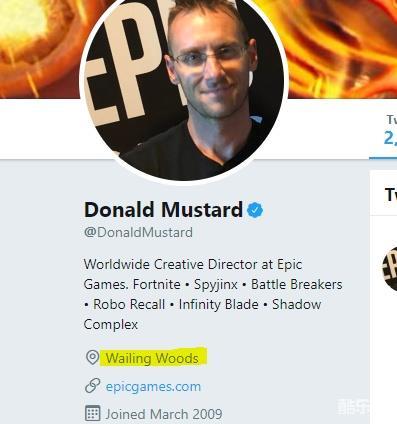Click Infinity Blade in the bio
Viewport: 397px width, 424px height.
[x=219, y=304]
